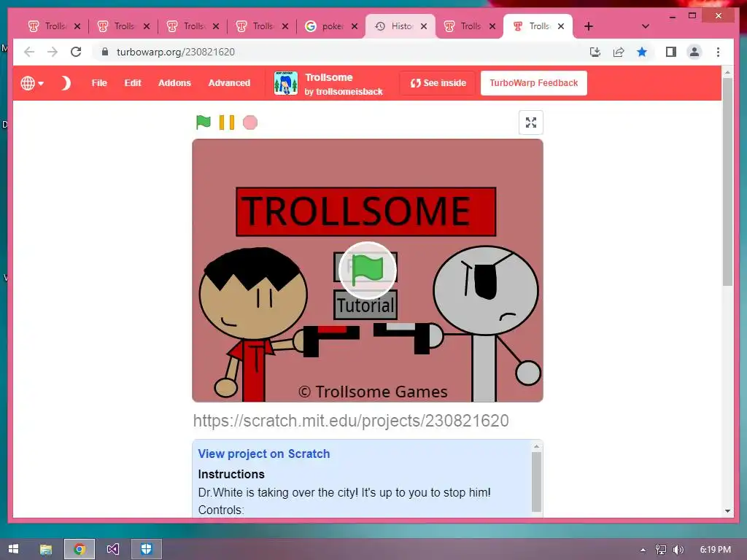
Task: Open View project on Scratch link
Action: pos(264,454)
